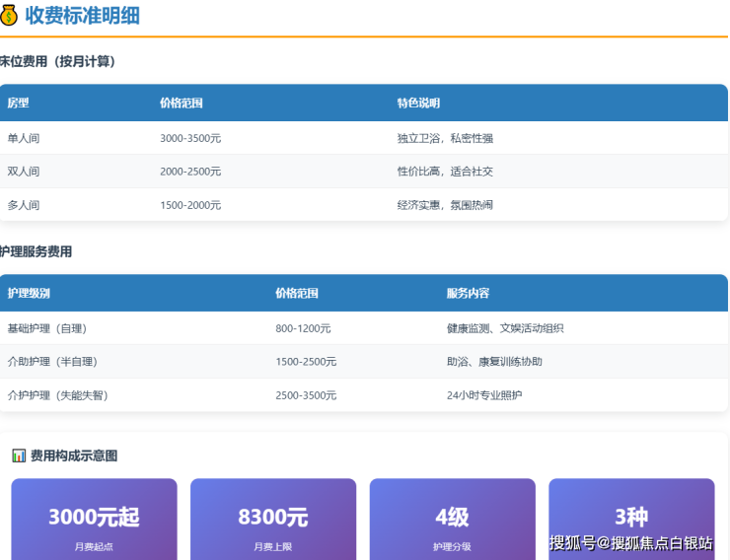Image resolution: width=730 pixels, height=560 pixels.
Task: Open the 8300元 月费上限 card
Action: pos(273,520)
